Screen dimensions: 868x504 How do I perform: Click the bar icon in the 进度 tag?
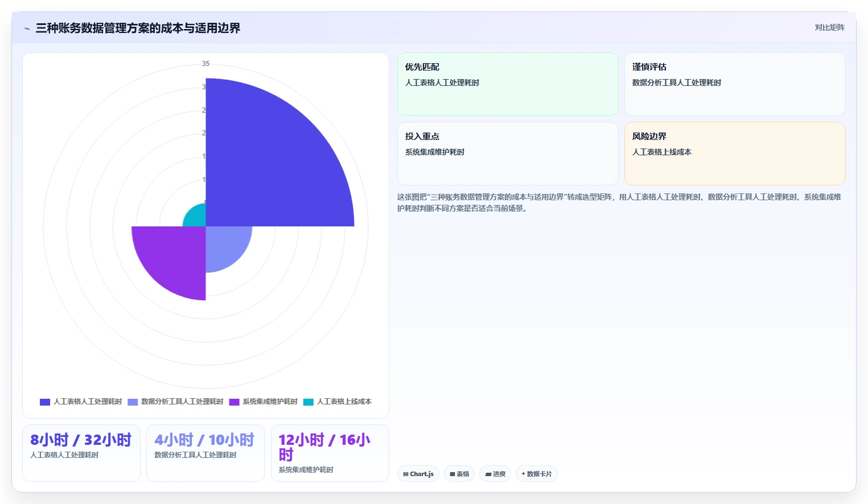(488, 474)
